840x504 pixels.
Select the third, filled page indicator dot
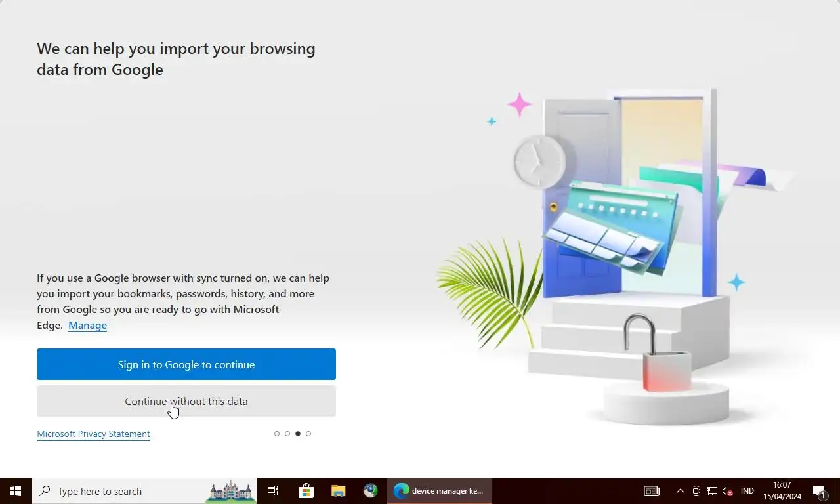[298, 434]
